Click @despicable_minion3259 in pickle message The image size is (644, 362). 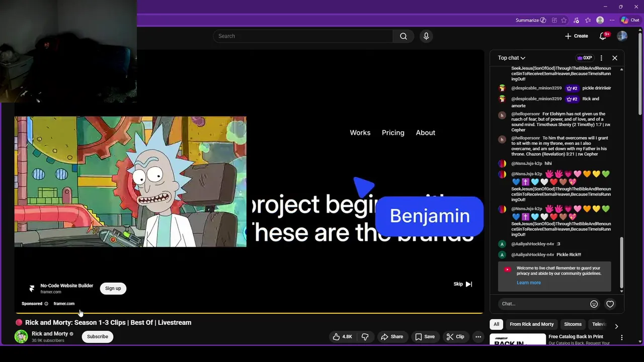(x=536, y=88)
